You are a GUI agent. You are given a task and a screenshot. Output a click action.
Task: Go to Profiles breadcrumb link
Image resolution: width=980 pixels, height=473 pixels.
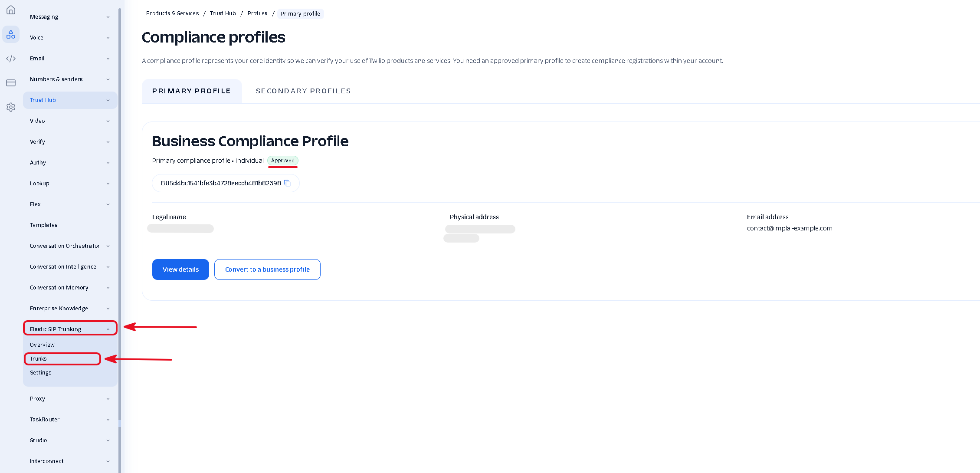(257, 13)
